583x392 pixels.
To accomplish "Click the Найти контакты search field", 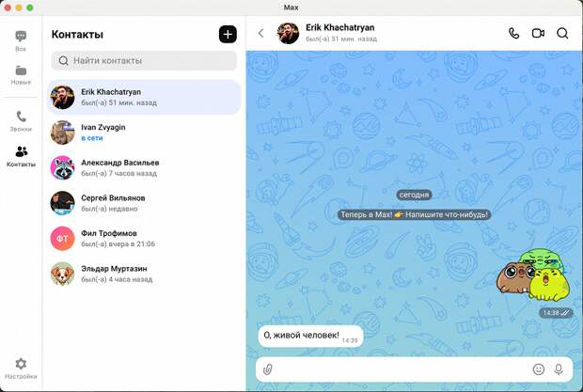I will point(144,60).
